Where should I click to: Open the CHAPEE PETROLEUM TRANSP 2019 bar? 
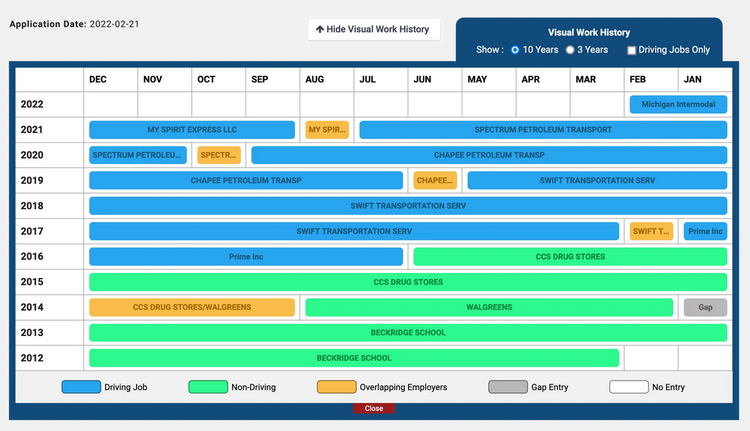[x=246, y=180]
